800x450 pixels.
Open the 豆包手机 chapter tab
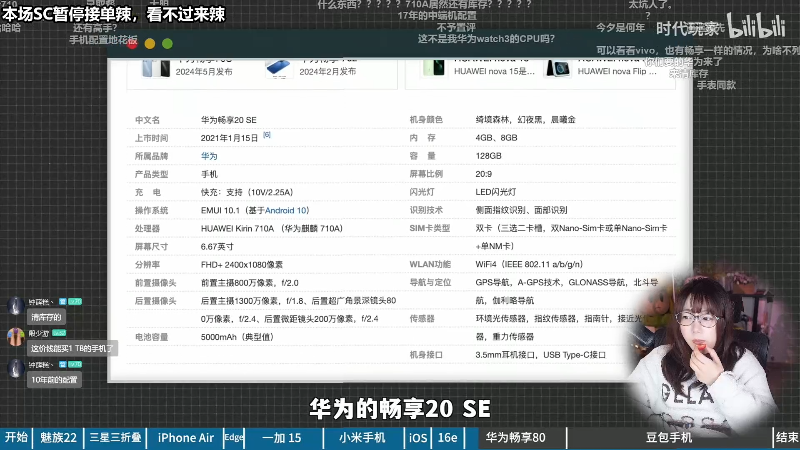669,438
